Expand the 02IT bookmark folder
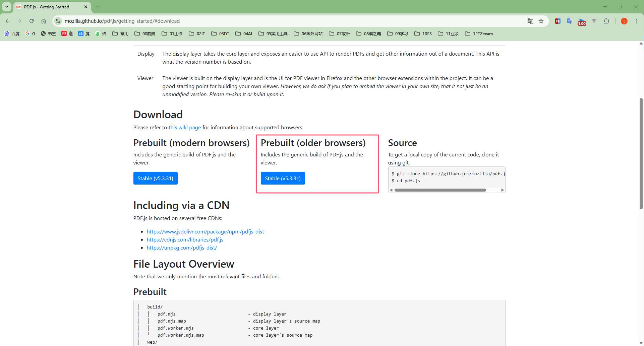 point(197,33)
